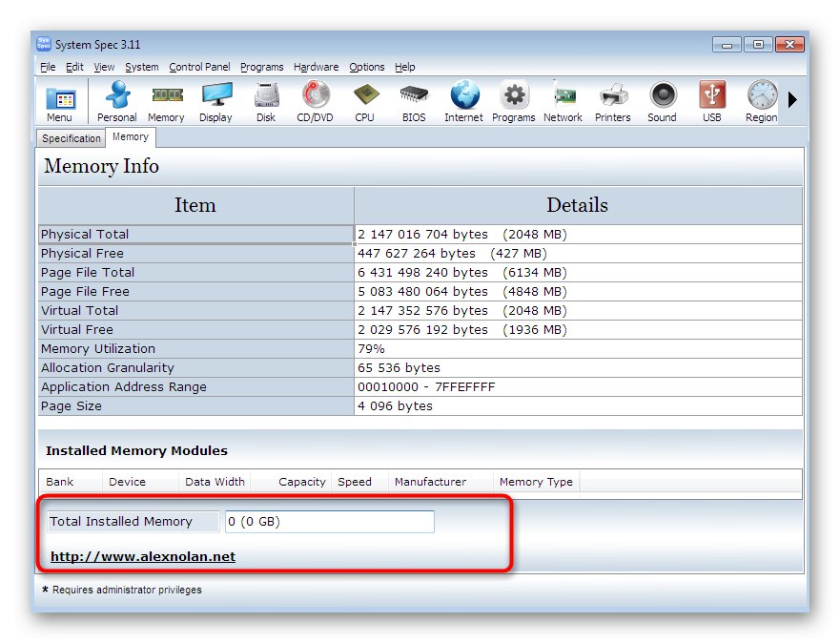Viewport: 840px width, 643px height.
Task: Click the Total Installed Memory value field
Action: pyautogui.click(x=330, y=522)
